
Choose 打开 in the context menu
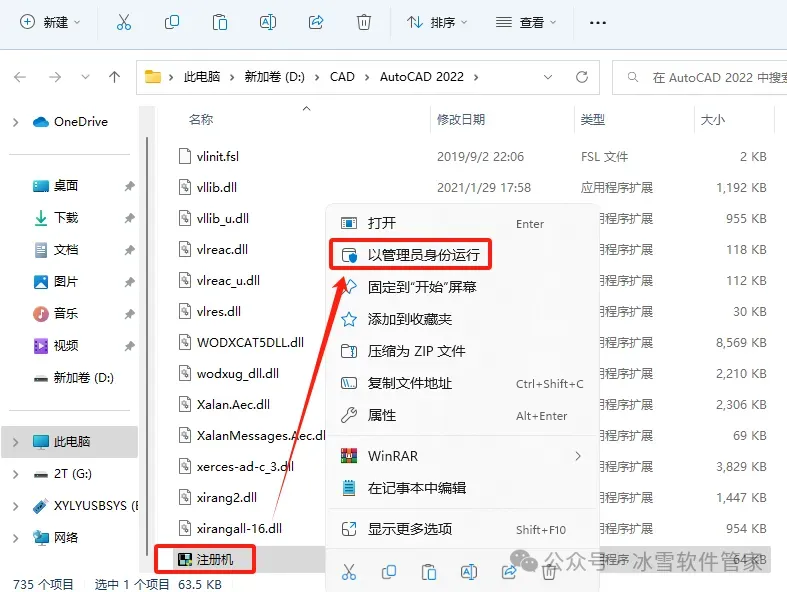pos(462,223)
